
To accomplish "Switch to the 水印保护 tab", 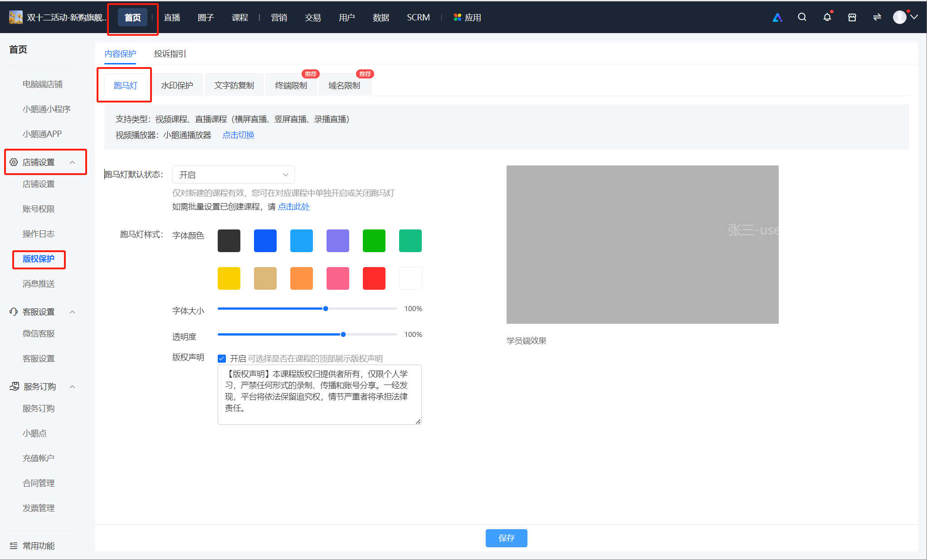I will pyautogui.click(x=177, y=85).
